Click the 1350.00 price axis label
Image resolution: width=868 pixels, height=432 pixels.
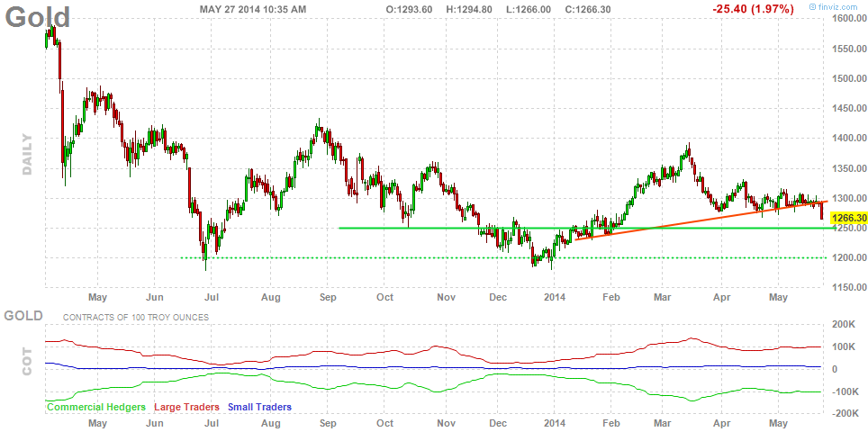click(849, 168)
